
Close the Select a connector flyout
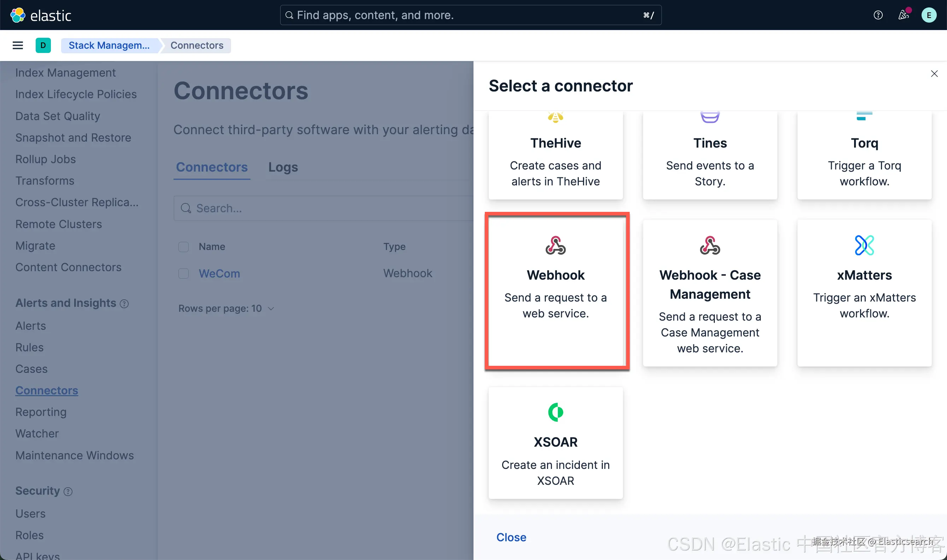[934, 74]
